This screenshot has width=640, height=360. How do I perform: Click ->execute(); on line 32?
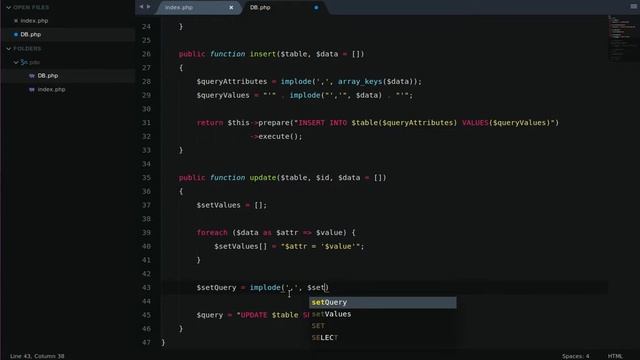coord(276,136)
